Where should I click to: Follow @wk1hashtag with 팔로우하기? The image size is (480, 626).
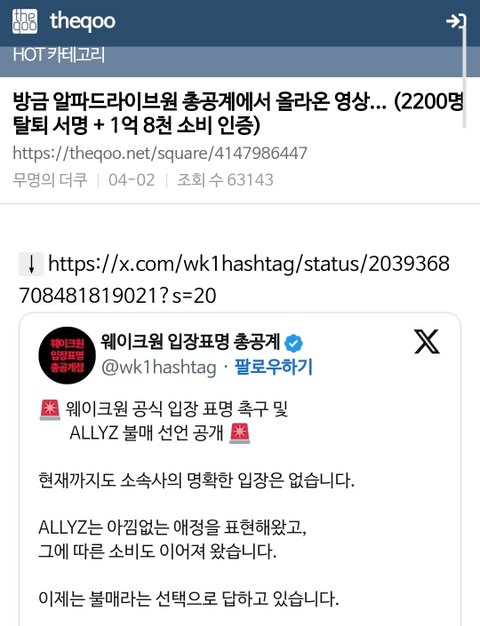click(x=274, y=367)
